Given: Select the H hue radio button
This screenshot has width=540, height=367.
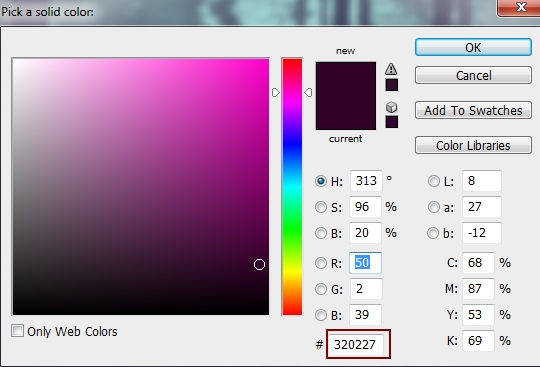Looking at the screenshot, I should 321,181.
